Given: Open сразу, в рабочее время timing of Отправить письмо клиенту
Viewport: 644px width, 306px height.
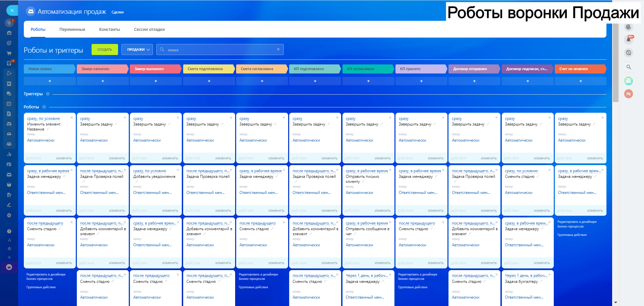Looking at the screenshot, I should (367, 171).
